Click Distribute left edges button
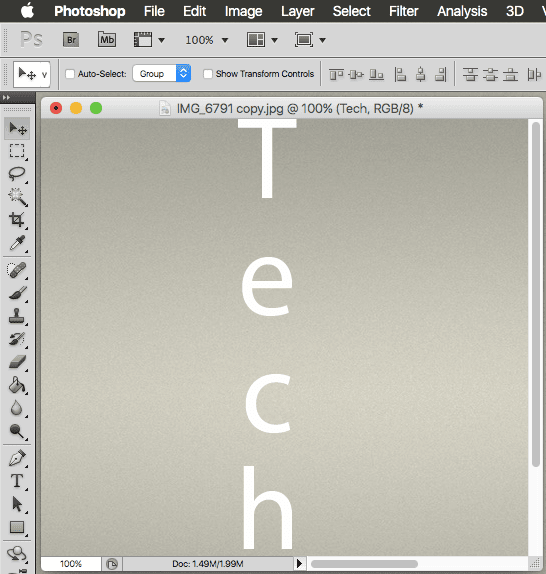546x574 pixels. [534, 74]
